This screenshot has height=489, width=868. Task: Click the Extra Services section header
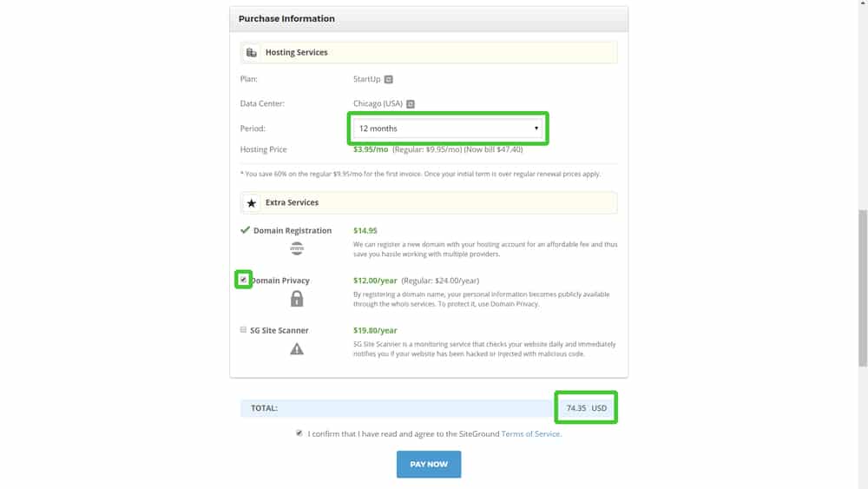click(429, 202)
